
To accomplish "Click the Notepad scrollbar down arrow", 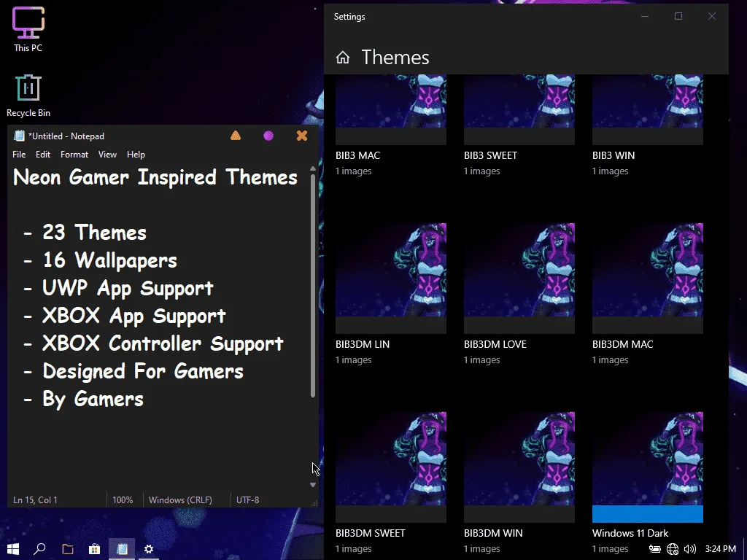I will pos(313,485).
